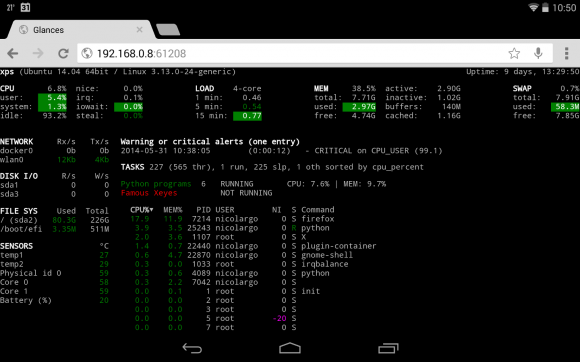Click the CRITICAL on CPU_USER alert
This screenshot has height=362, width=580.
(x=378, y=151)
